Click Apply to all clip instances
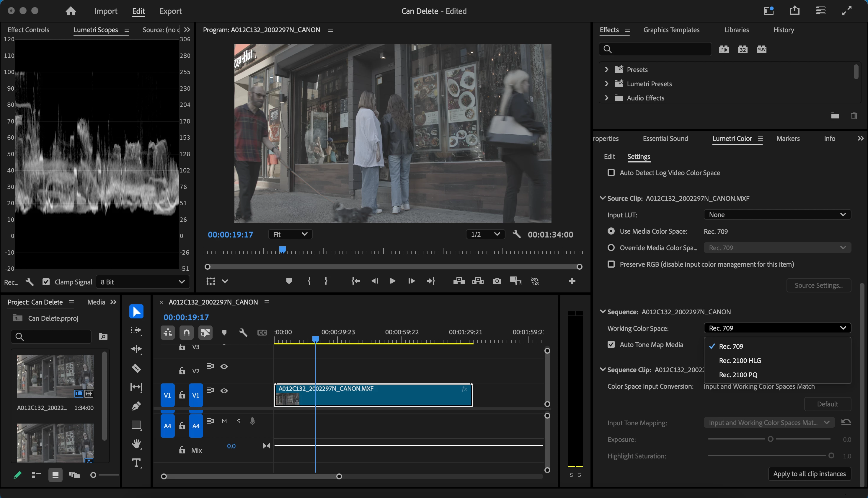 [x=809, y=474]
